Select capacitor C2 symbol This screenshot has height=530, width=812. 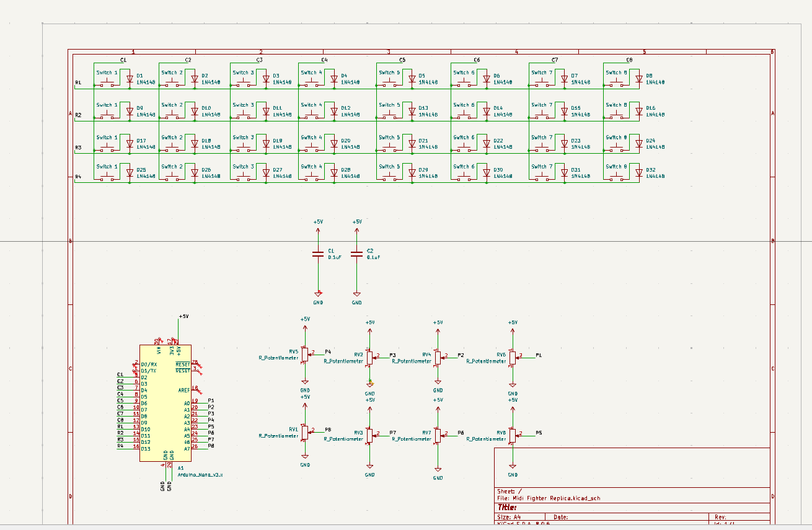tap(356, 253)
